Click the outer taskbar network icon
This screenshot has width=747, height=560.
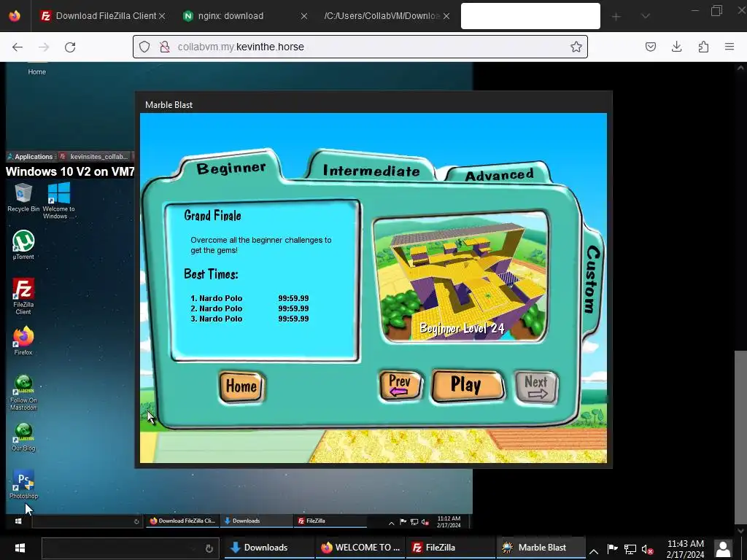[630, 550]
